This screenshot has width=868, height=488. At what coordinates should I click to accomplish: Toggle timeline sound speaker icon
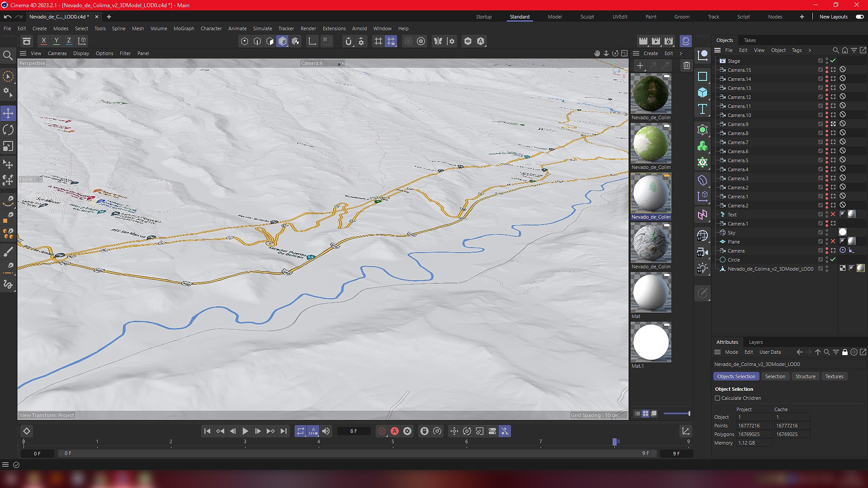tap(326, 431)
